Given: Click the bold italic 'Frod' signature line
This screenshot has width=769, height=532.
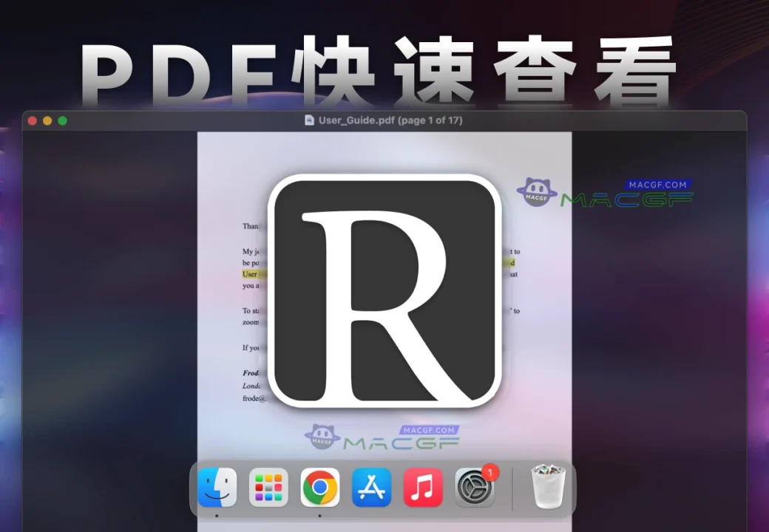Looking at the screenshot, I should pos(251,373).
